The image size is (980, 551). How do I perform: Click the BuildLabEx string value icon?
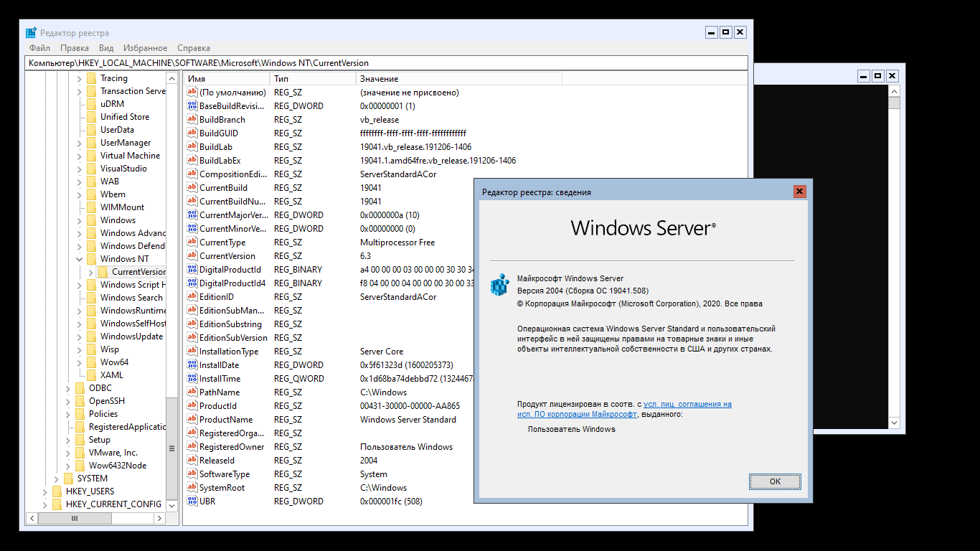(192, 161)
